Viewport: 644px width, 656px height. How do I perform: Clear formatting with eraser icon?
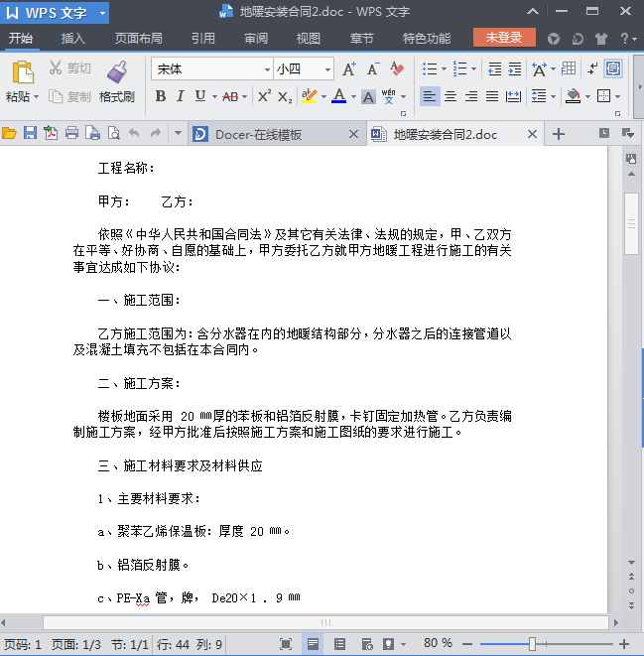[397, 69]
